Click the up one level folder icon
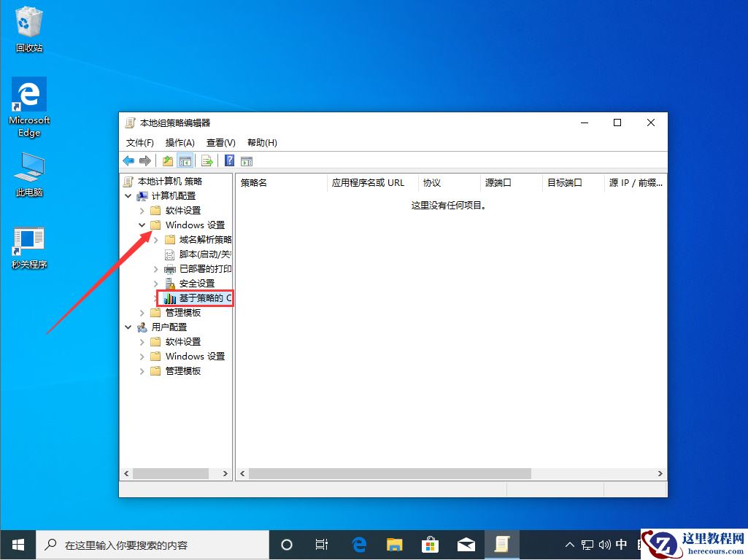 pyautogui.click(x=169, y=161)
